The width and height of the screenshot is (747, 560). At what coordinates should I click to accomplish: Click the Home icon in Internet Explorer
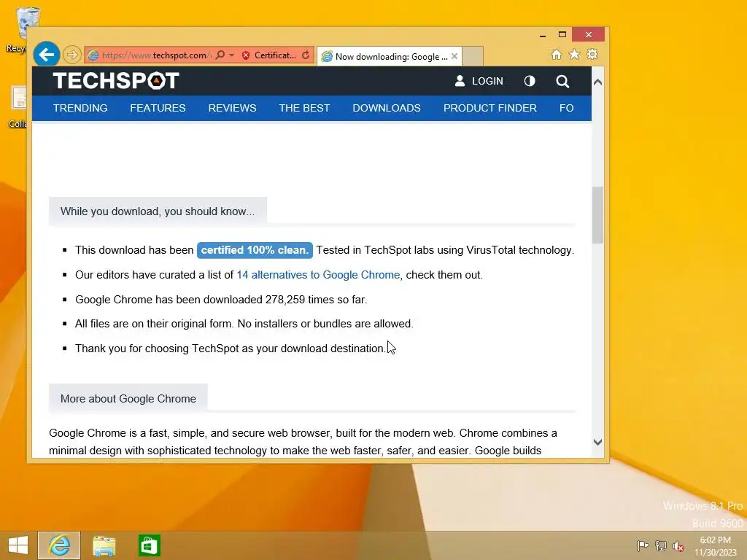(556, 54)
